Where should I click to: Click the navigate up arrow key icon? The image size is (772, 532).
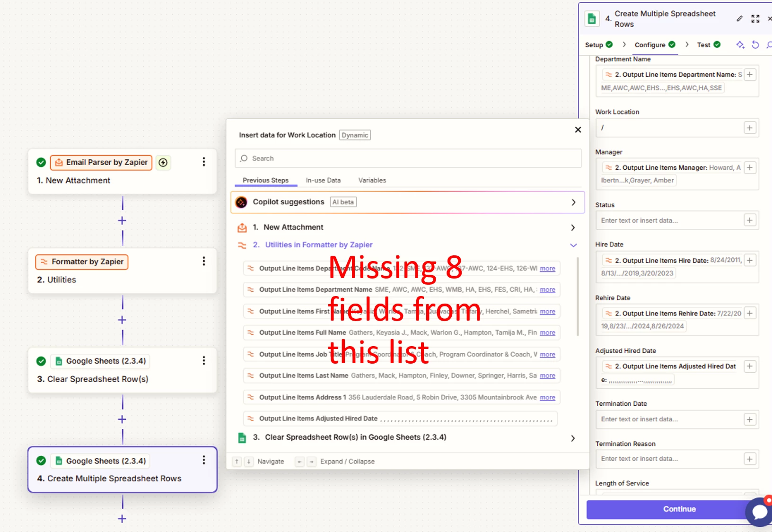pyautogui.click(x=237, y=462)
